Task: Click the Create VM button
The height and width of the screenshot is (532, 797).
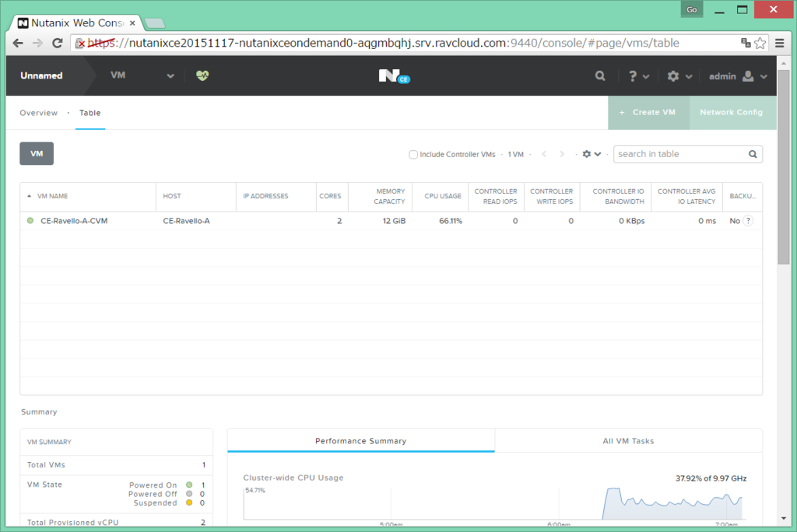Action: 648,112
